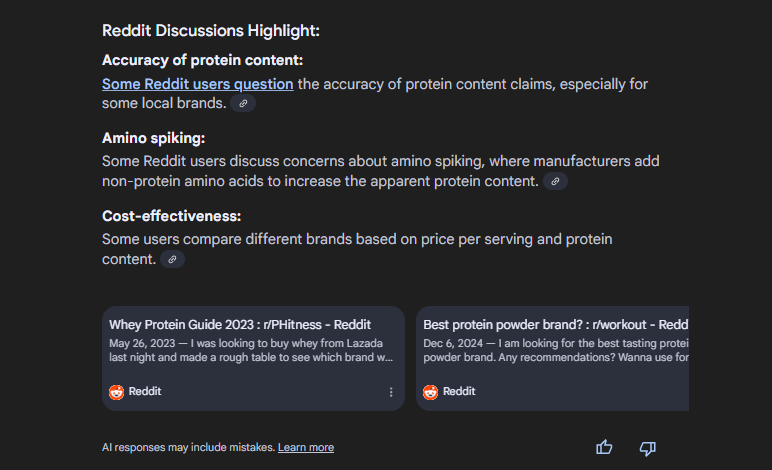Click Reddit logo on Whey Protein Guide card

pos(117,392)
